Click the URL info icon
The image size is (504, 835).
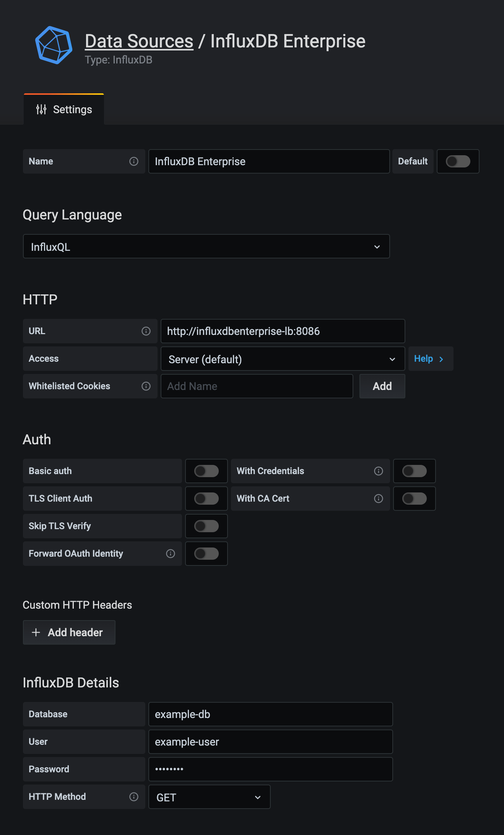tap(146, 331)
